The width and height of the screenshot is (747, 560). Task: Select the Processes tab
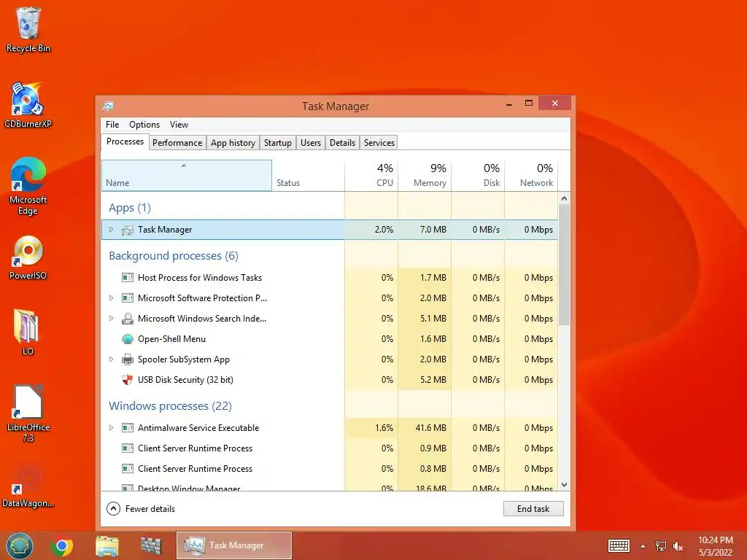click(x=125, y=142)
